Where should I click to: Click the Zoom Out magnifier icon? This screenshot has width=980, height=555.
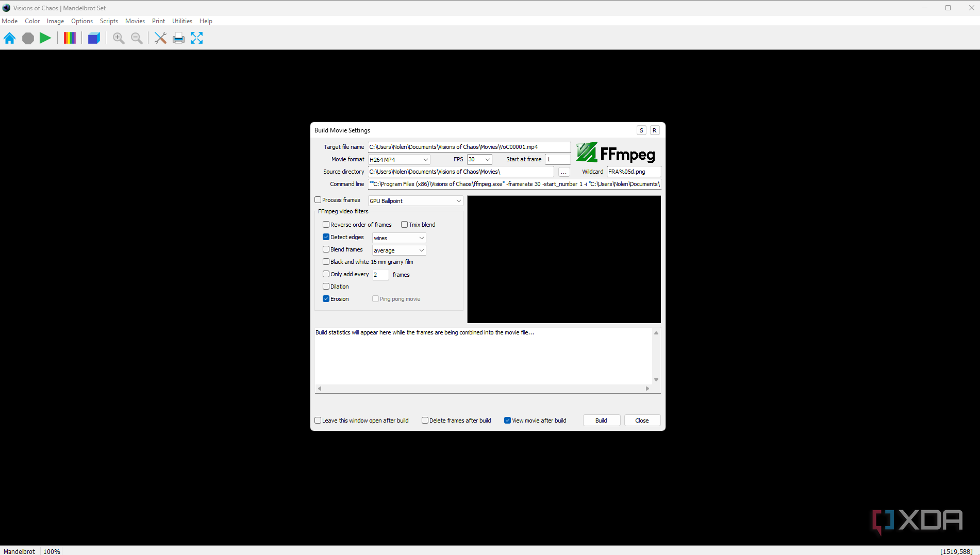click(137, 38)
